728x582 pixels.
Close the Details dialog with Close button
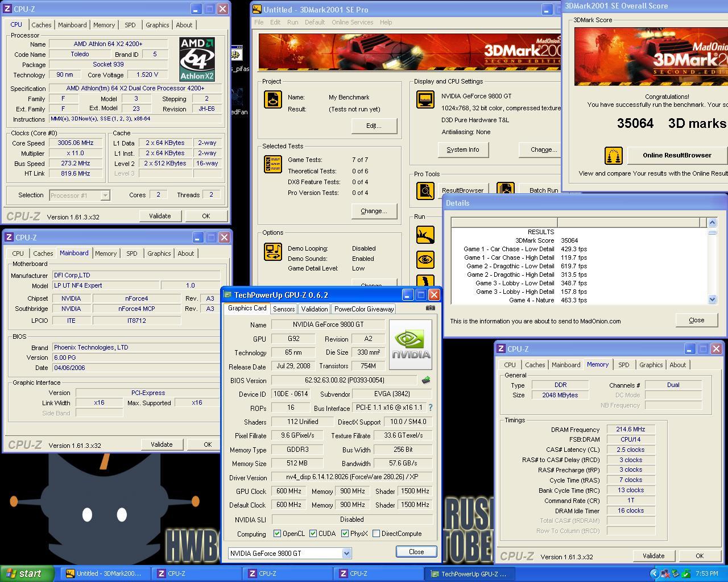pyautogui.click(x=697, y=320)
